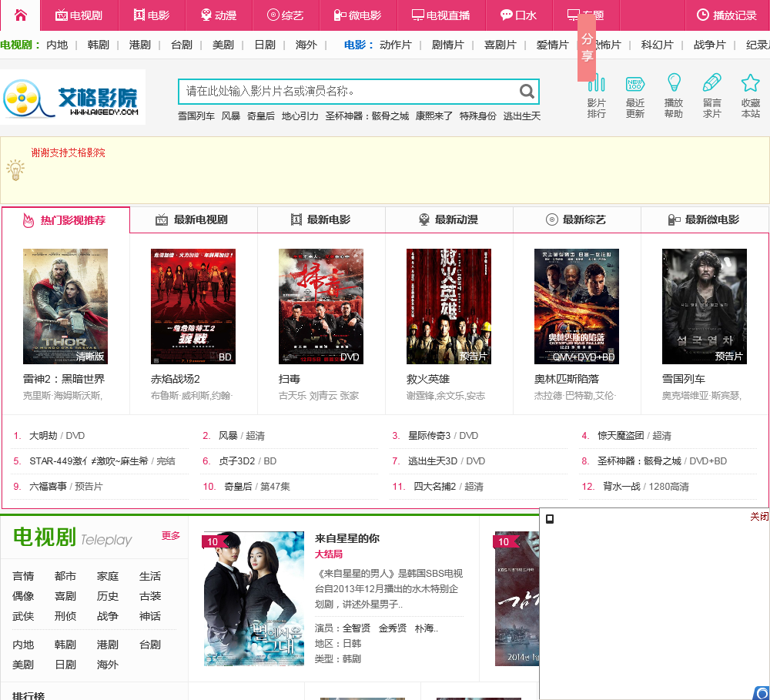Open the 最近更新 NEW icon
This screenshot has height=700, width=770.
635,95
